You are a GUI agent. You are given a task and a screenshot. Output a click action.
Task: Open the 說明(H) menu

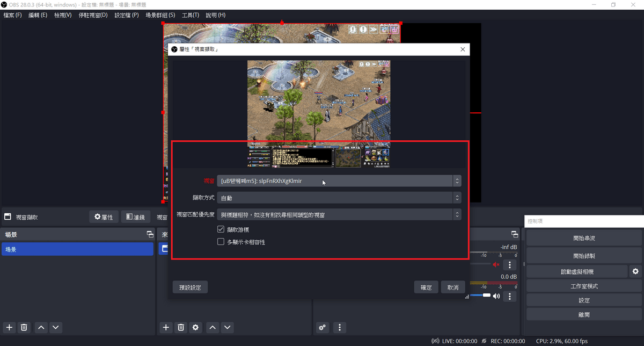tap(216, 15)
